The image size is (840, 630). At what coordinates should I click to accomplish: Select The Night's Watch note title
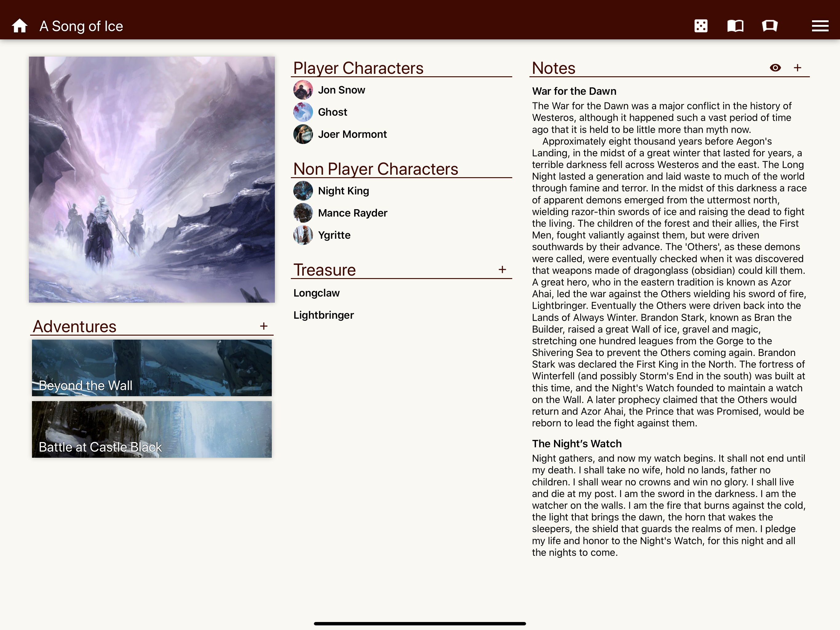pos(577,444)
